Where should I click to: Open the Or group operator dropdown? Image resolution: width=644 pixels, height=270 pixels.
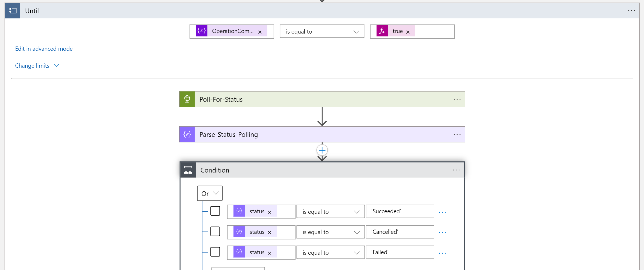coord(210,193)
